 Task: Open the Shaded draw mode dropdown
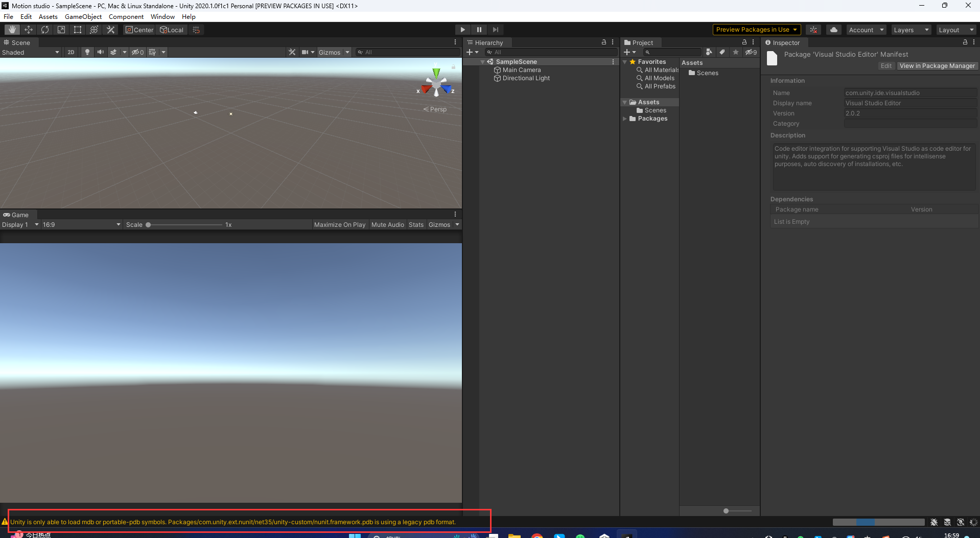coord(31,52)
